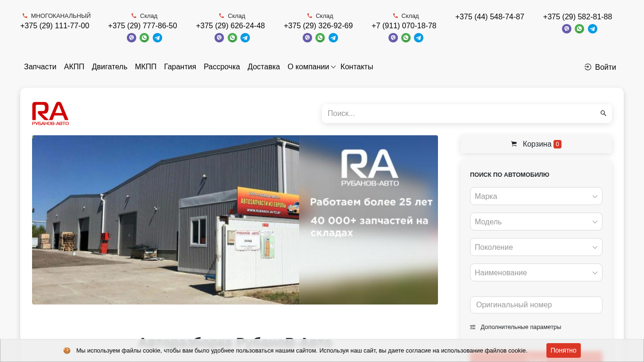Call number +375 (44) 548-74-87
This screenshot has width=644, height=362.
pos(489,17)
